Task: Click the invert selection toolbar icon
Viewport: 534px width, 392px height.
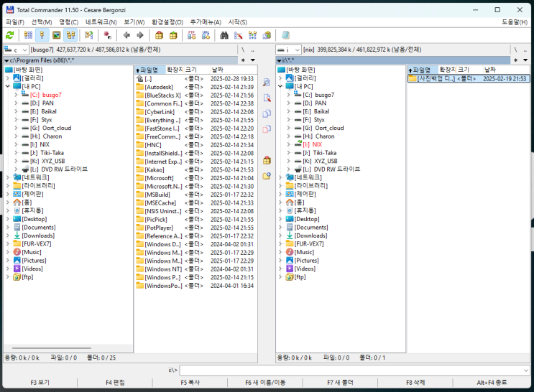Action: [89, 35]
